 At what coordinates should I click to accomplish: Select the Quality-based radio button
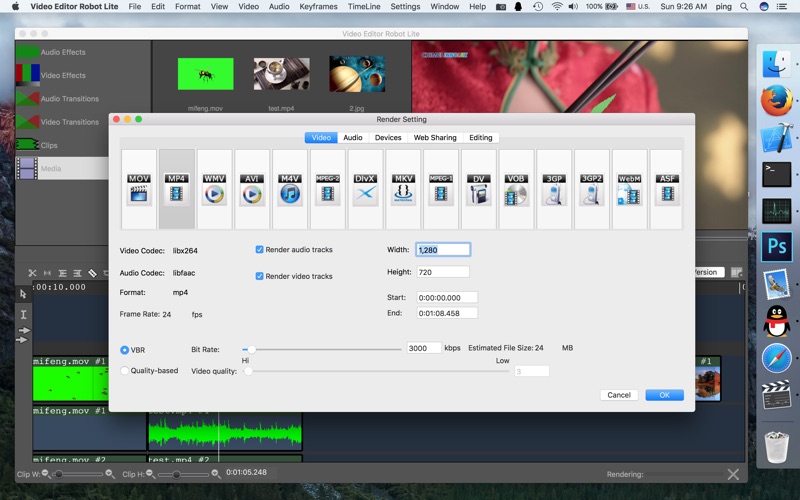click(124, 370)
